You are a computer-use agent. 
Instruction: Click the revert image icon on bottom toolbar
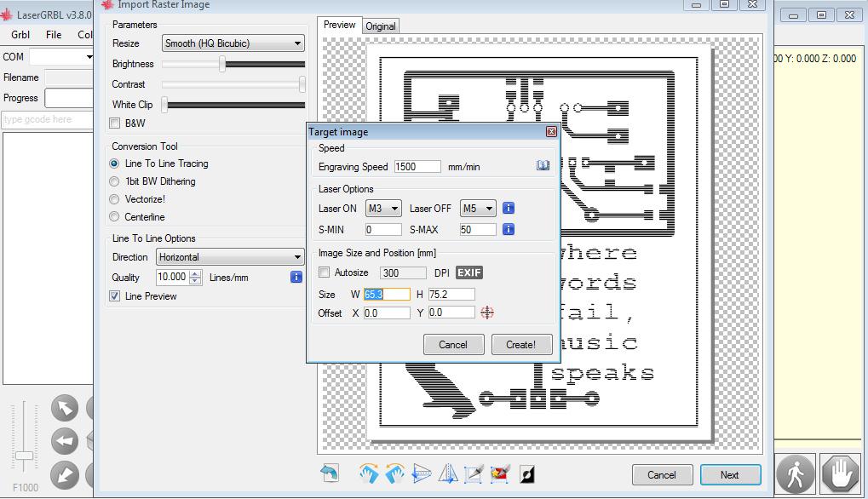point(330,473)
